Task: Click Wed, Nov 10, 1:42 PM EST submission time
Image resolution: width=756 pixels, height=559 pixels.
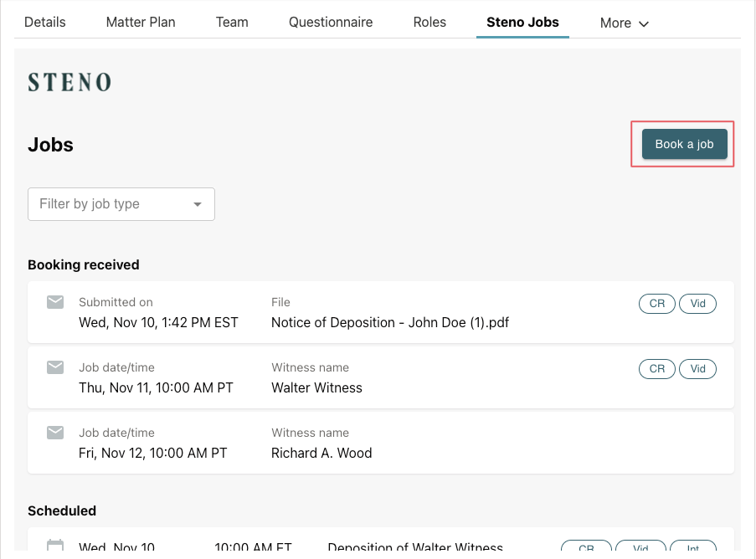Action: click(158, 322)
